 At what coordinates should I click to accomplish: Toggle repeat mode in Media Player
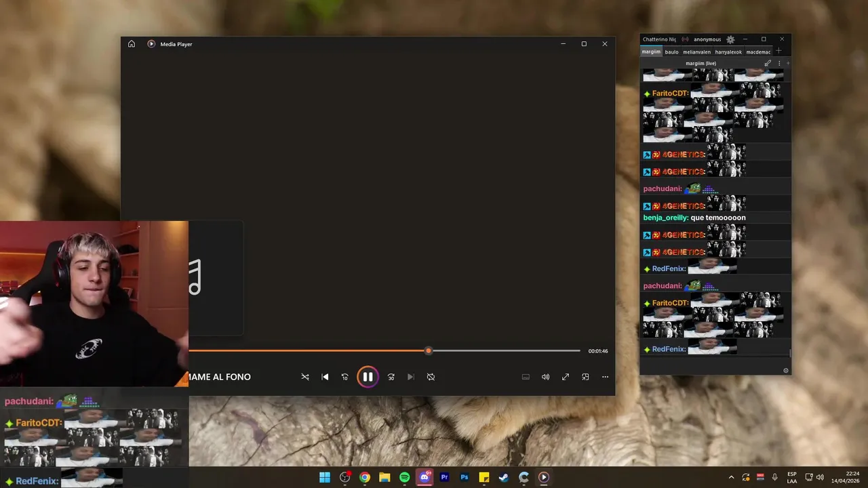point(431,377)
